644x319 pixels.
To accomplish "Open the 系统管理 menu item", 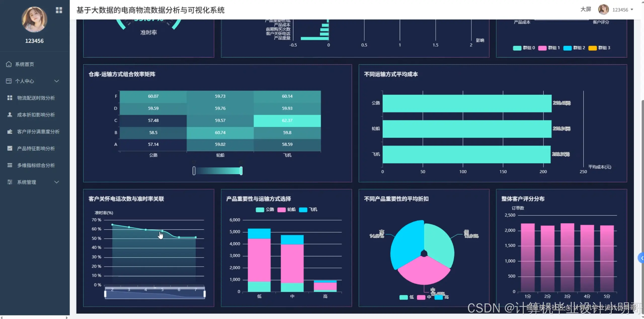I will point(27,182).
